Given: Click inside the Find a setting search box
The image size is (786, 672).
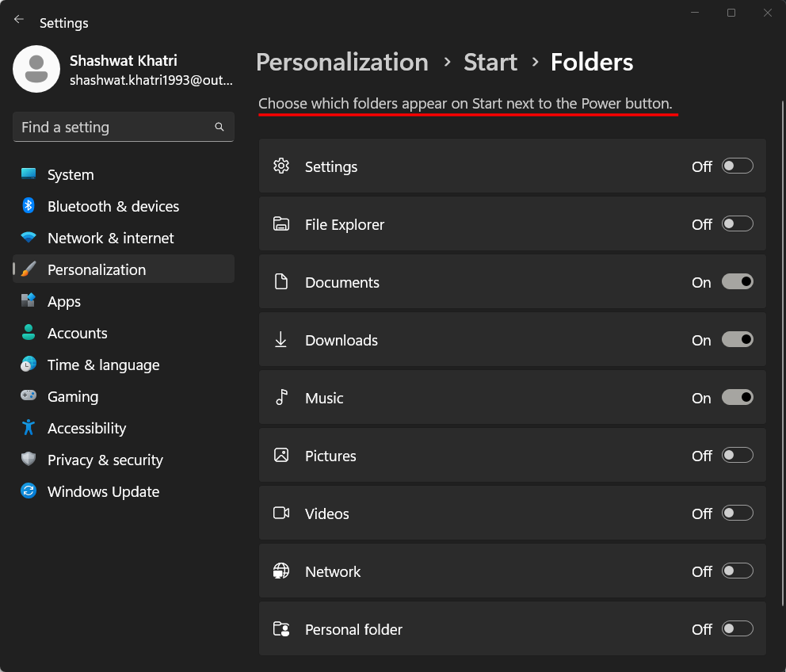Looking at the screenshot, I should point(123,127).
